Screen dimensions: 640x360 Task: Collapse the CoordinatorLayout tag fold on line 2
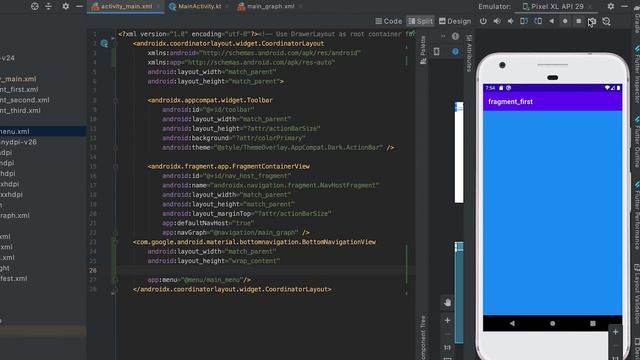tap(116, 43)
